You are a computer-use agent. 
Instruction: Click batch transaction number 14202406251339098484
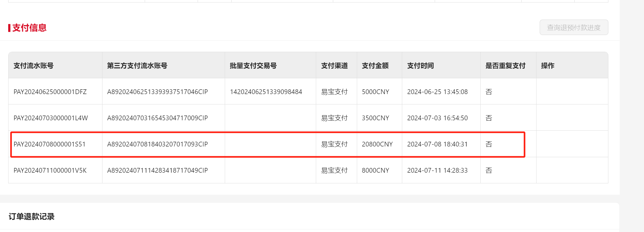266,92
